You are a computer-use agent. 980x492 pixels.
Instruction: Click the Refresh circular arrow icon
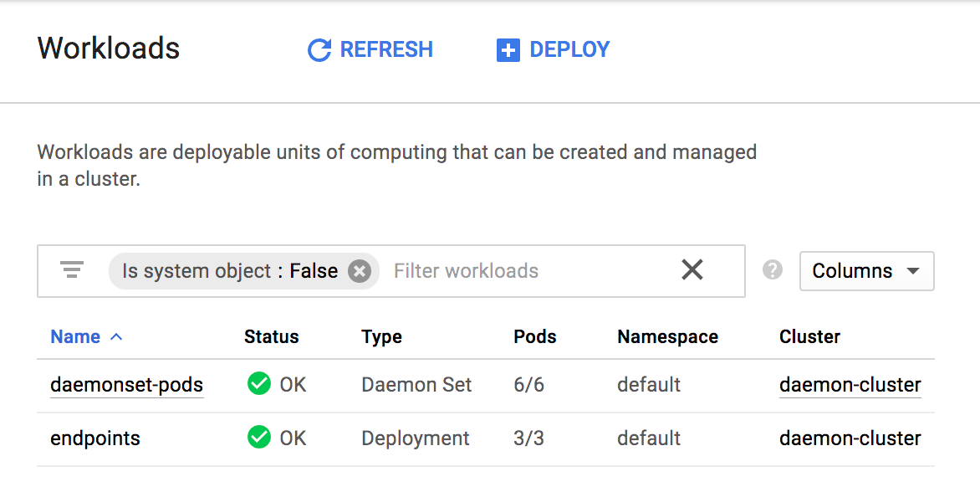[x=319, y=50]
